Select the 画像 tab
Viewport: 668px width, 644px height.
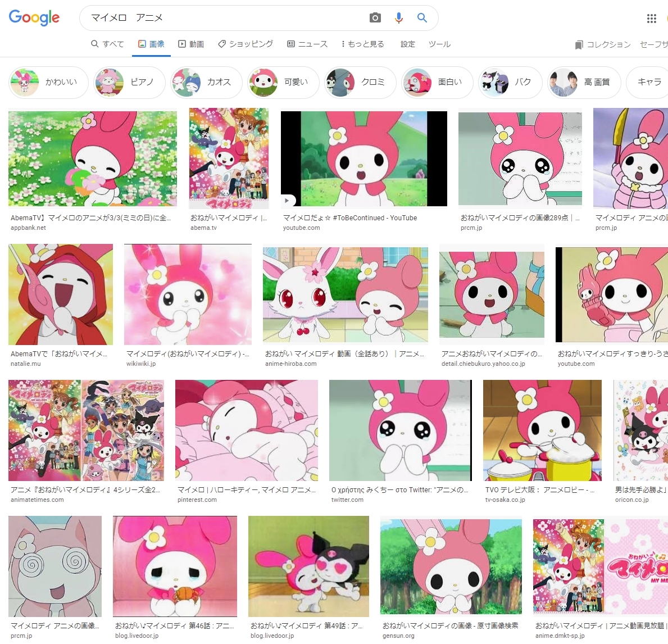[151, 44]
